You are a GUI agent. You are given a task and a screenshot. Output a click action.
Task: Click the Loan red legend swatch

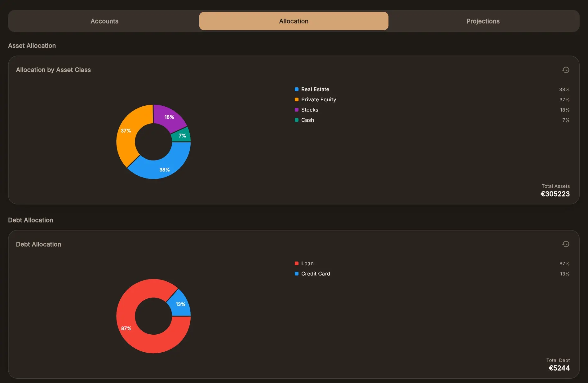[x=297, y=263]
